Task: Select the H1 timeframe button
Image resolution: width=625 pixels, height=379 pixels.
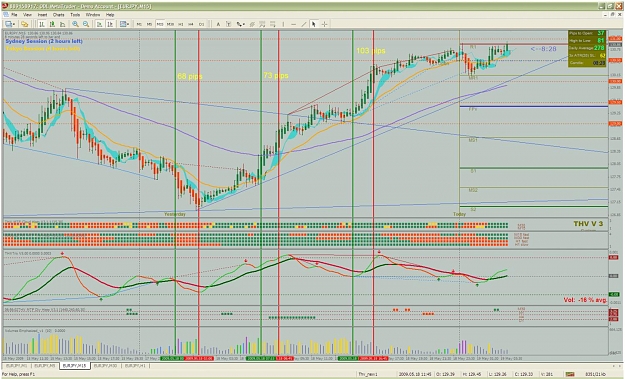Action: [x=181, y=24]
